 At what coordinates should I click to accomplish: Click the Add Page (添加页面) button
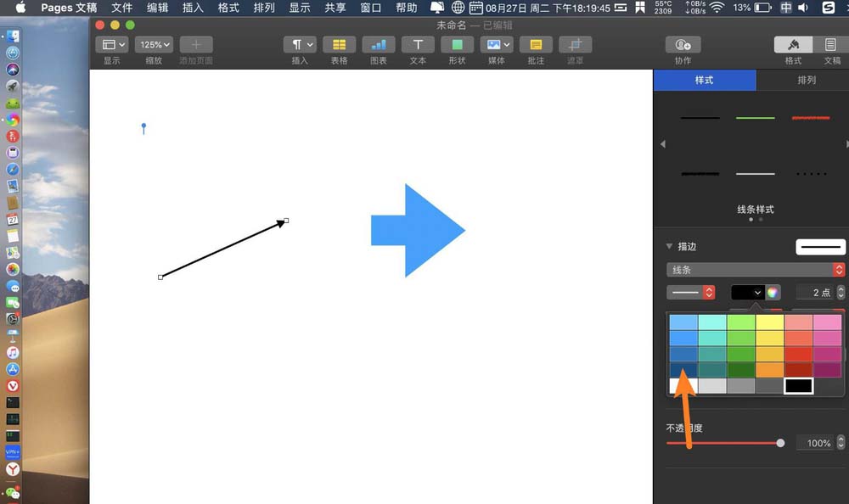pos(196,44)
